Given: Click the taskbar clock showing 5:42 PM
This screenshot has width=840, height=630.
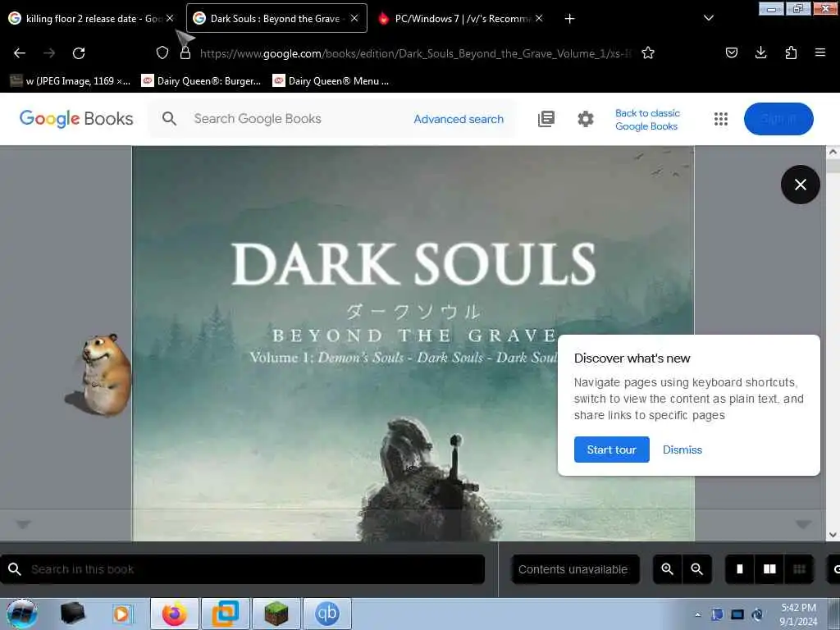Looking at the screenshot, I should 798,614.
